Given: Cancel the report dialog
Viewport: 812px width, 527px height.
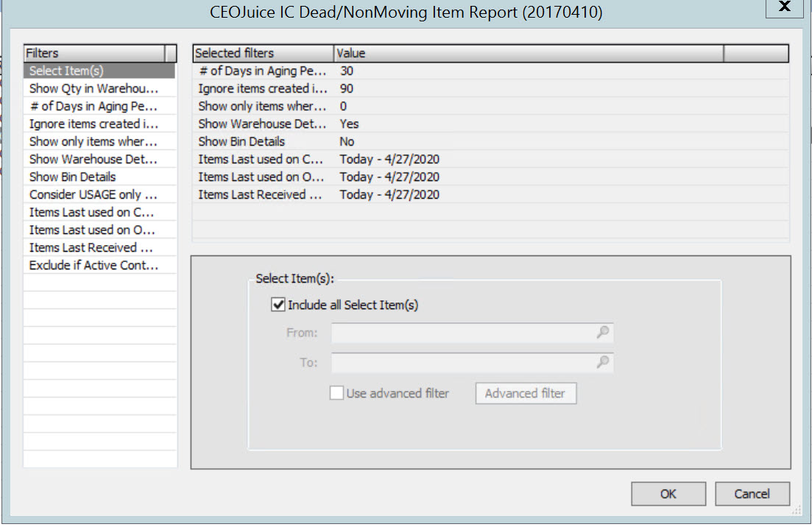Looking at the screenshot, I should click(x=752, y=494).
